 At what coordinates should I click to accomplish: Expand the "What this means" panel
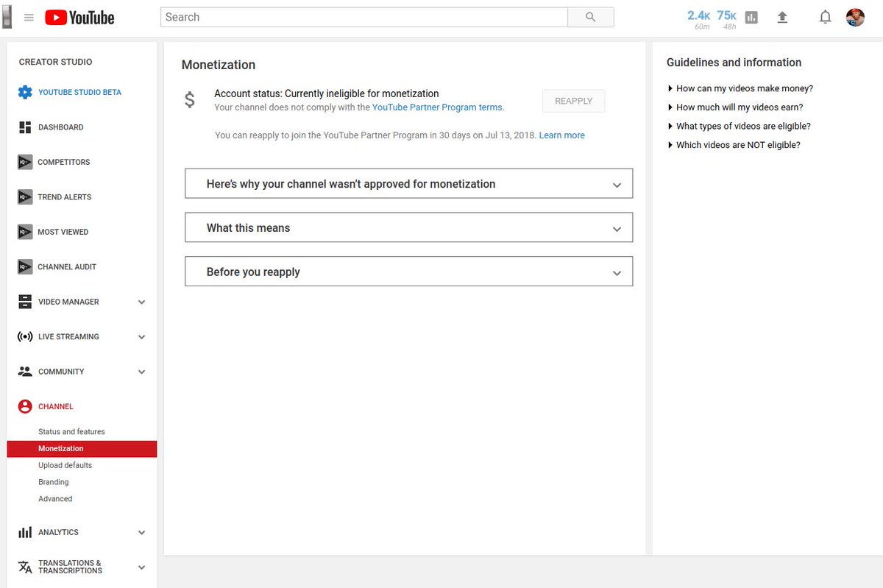click(x=408, y=227)
